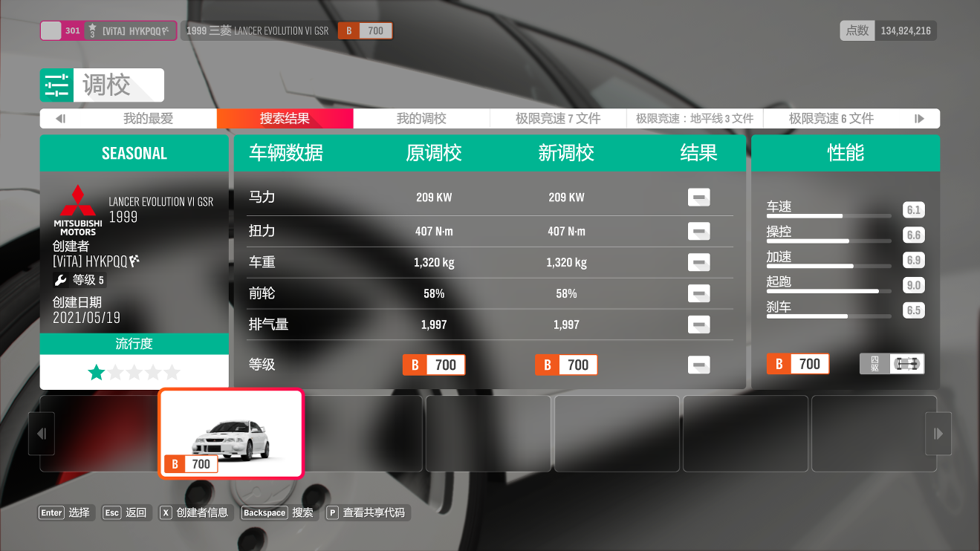980x551 pixels.
Task: Click the B 700 class badge in top bar
Action: (x=366, y=30)
